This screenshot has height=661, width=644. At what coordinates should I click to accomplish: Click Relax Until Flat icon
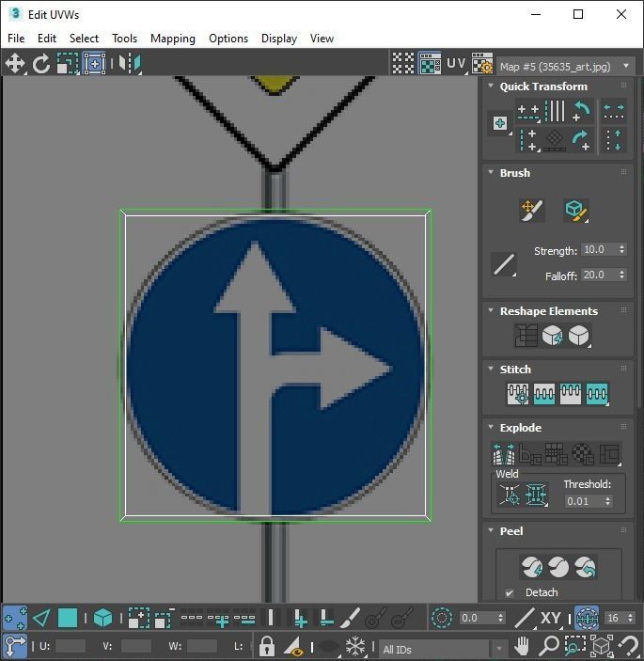[x=552, y=336]
